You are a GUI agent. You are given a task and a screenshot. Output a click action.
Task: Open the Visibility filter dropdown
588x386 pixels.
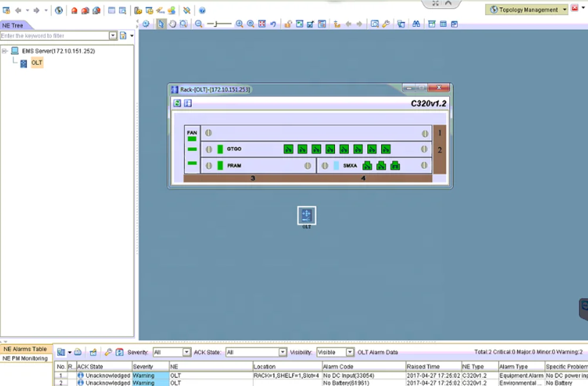349,352
